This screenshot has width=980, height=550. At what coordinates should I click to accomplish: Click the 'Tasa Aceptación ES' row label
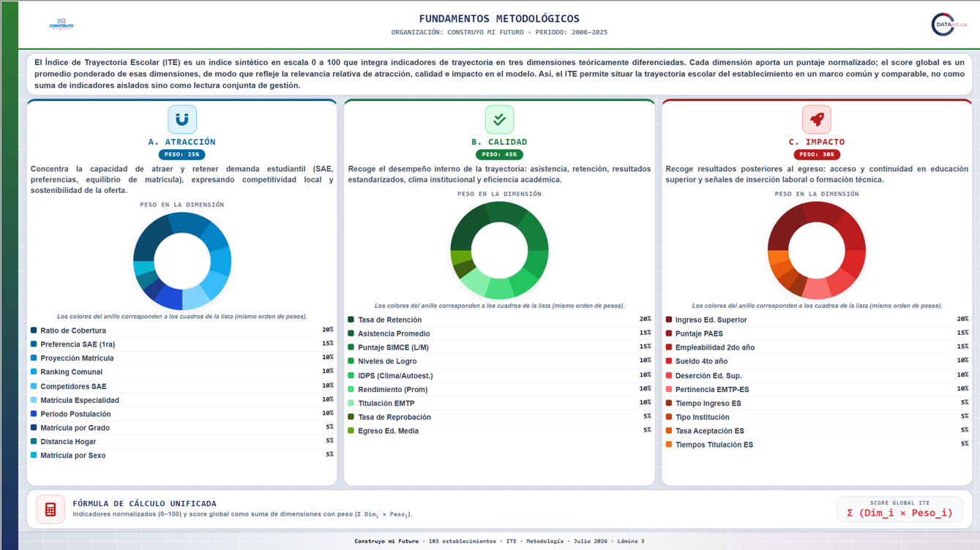tap(710, 431)
